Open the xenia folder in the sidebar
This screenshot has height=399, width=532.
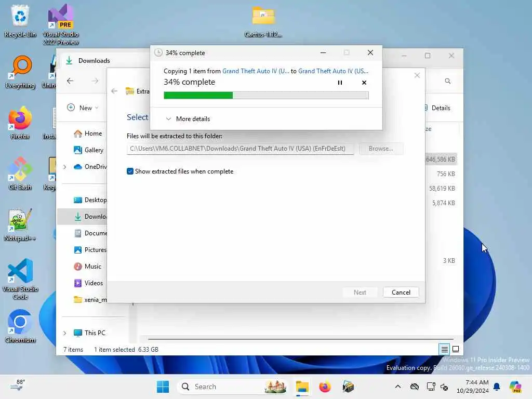point(90,300)
